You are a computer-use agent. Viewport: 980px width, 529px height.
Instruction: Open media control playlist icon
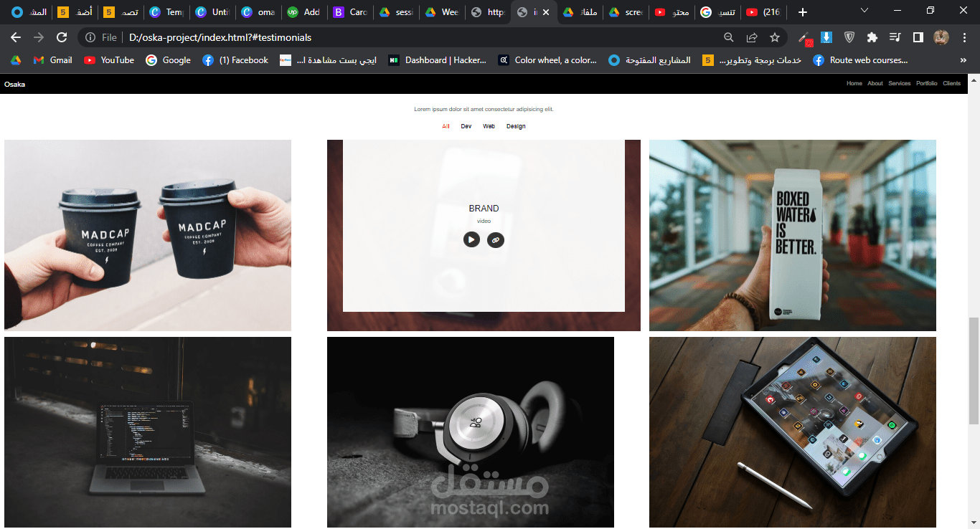[895, 37]
